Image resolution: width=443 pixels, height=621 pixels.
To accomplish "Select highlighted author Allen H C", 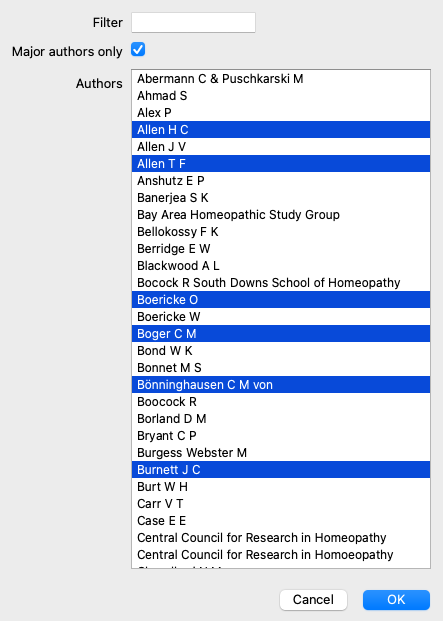I will click(x=281, y=130).
